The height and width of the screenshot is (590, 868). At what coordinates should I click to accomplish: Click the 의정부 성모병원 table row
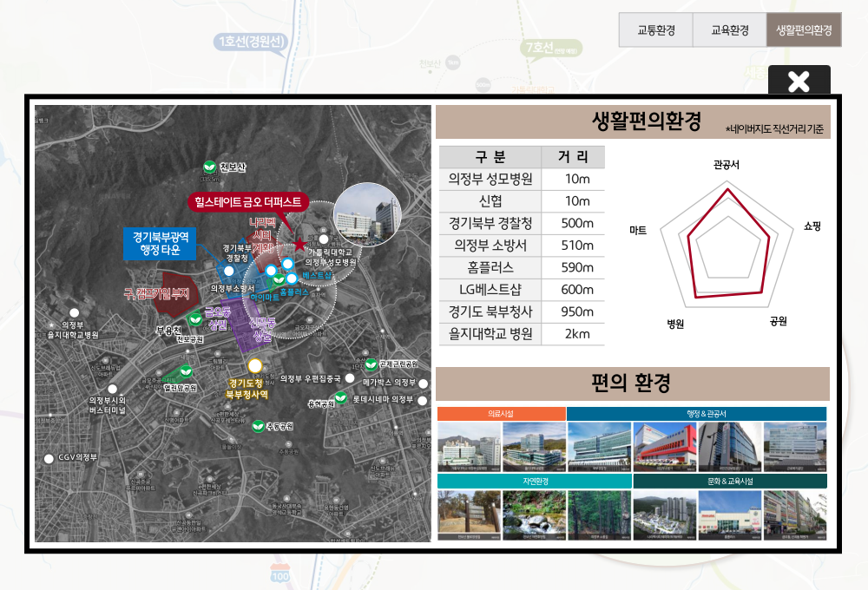click(x=522, y=180)
